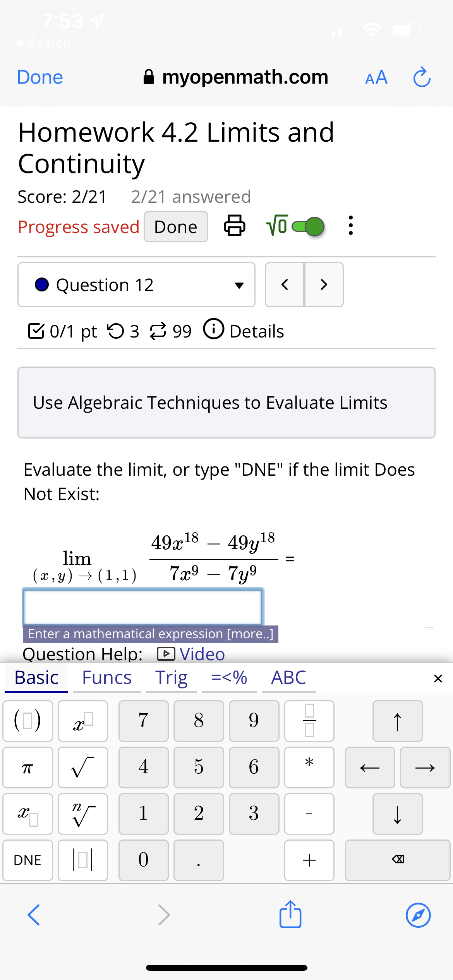Image resolution: width=453 pixels, height=980 pixels.
Task: Insert pi using the π key
Action: point(27,767)
